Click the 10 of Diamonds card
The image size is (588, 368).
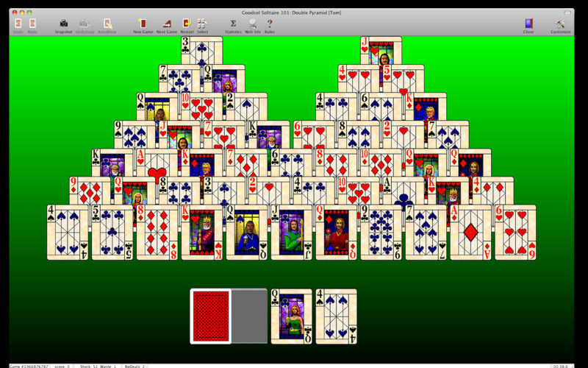click(x=381, y=163)
